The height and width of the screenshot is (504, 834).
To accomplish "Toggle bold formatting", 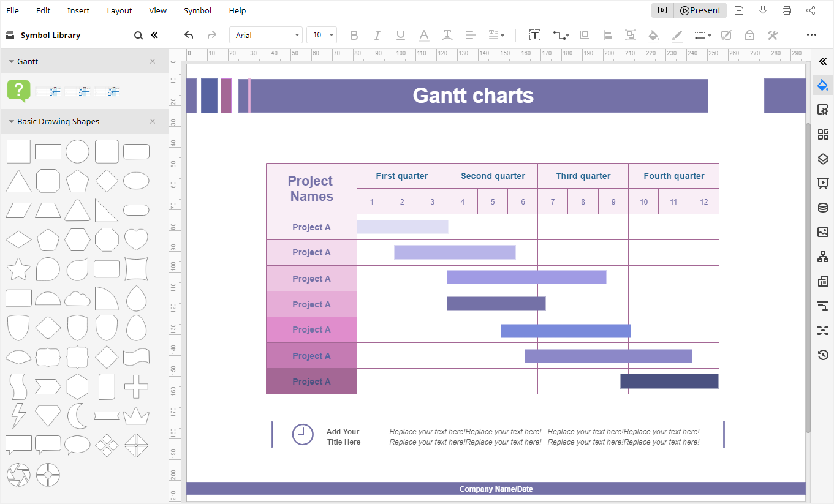I will coord(354,35).
